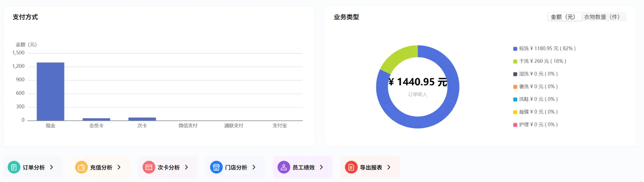Viewport: 644px width, 182px height.
Task: Click the 导出报表 document icon
Action: click(351, 167)
